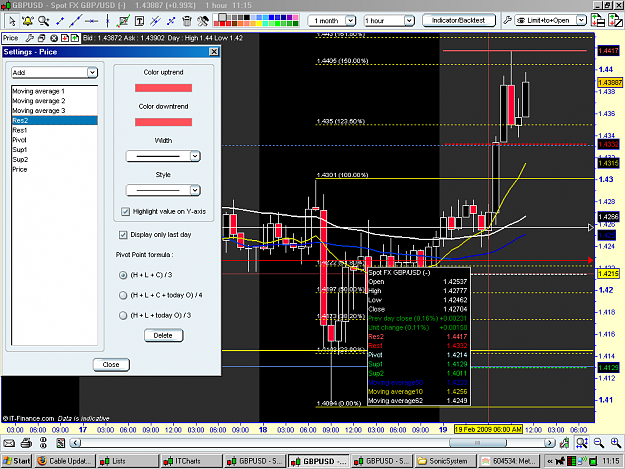Switch to SonicSystem folder taskbar window
The image size is (625, 469).
445,461
